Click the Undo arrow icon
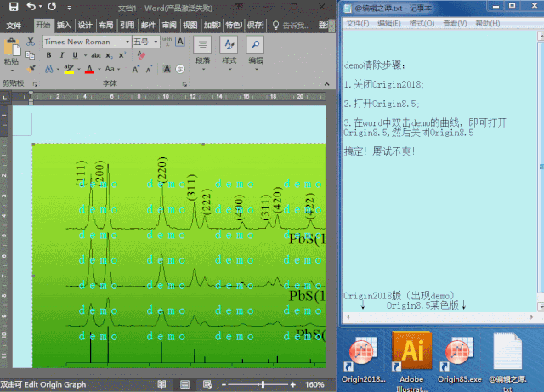 (31, 6)
